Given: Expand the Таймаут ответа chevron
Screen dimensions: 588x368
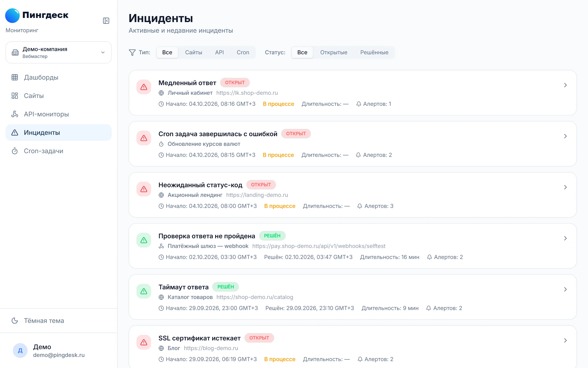Looking at the screenshot, I should 565,289.
